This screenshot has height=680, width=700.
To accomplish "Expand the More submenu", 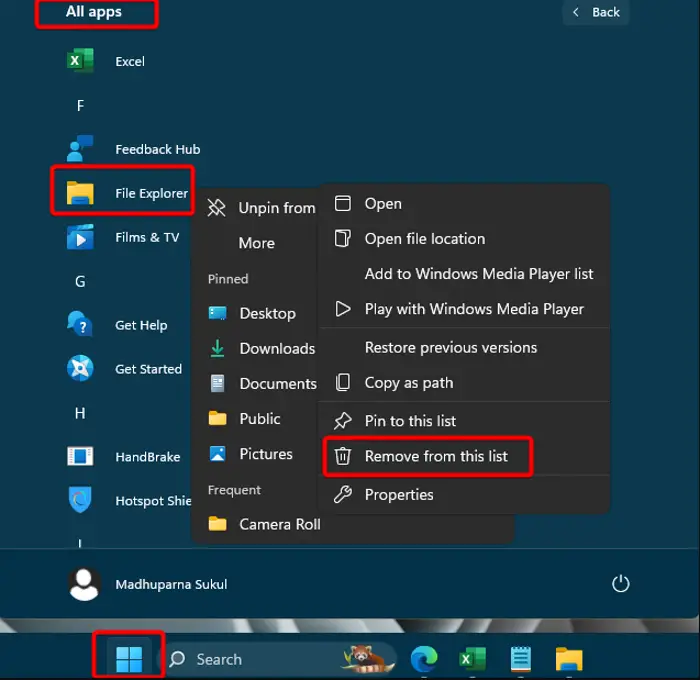I will tap(257, 243).
